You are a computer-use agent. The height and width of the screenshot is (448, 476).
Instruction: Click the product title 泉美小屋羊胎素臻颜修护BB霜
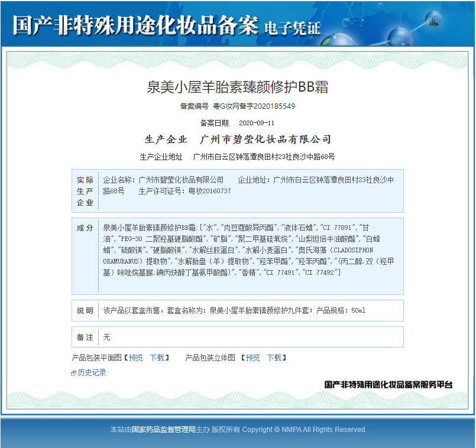(237, 87)
